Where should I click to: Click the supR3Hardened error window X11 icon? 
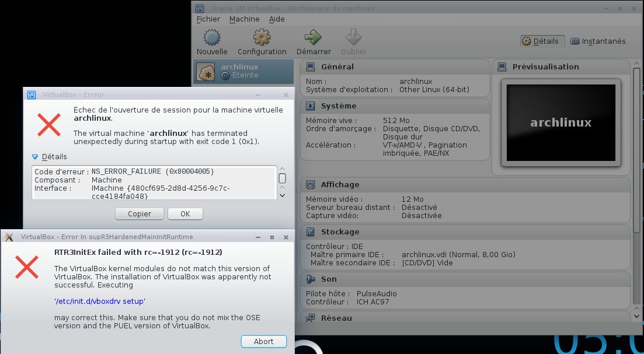point(9,237)
